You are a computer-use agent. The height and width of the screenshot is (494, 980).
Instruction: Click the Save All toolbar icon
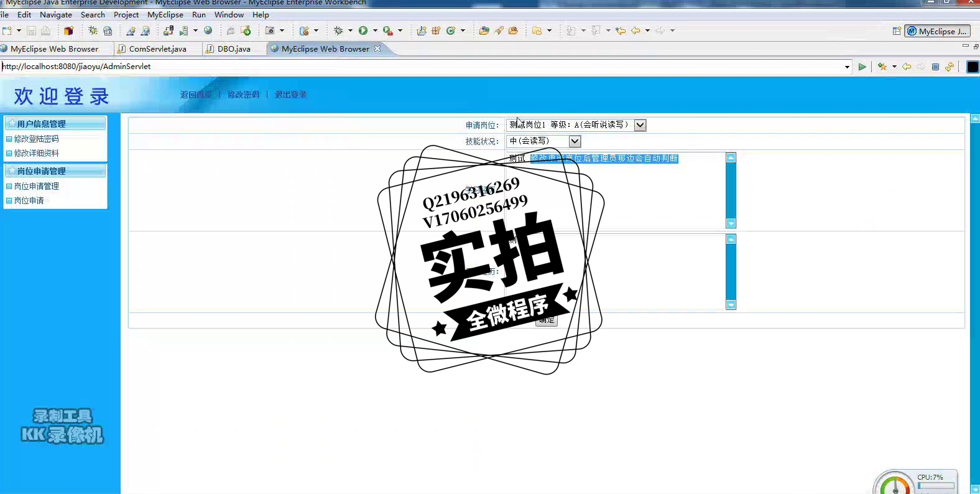click(45, 30)
